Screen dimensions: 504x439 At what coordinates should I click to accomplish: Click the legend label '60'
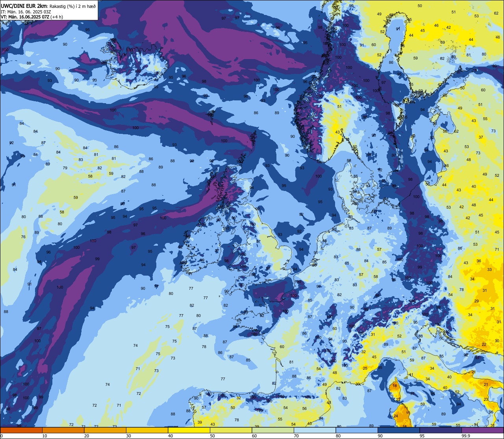click(254, 436)
